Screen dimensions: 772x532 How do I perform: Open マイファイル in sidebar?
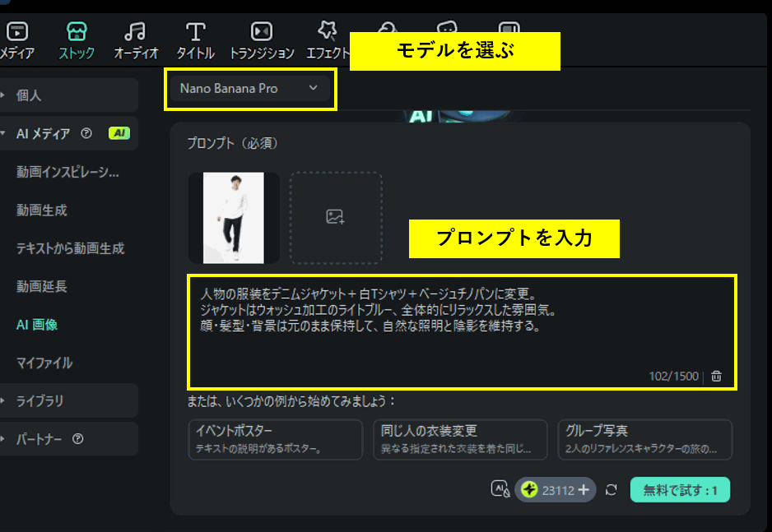click(44, 363)
